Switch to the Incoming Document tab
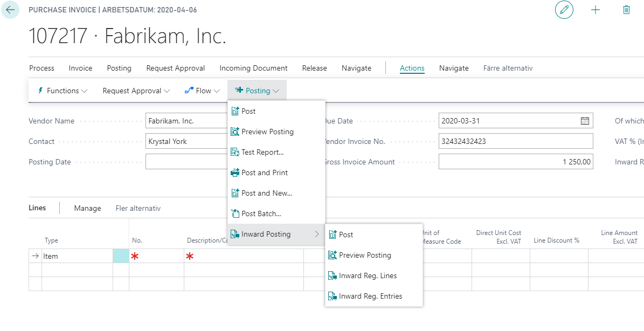Viewport: 644px width, 331px height. tap(253, 68)
